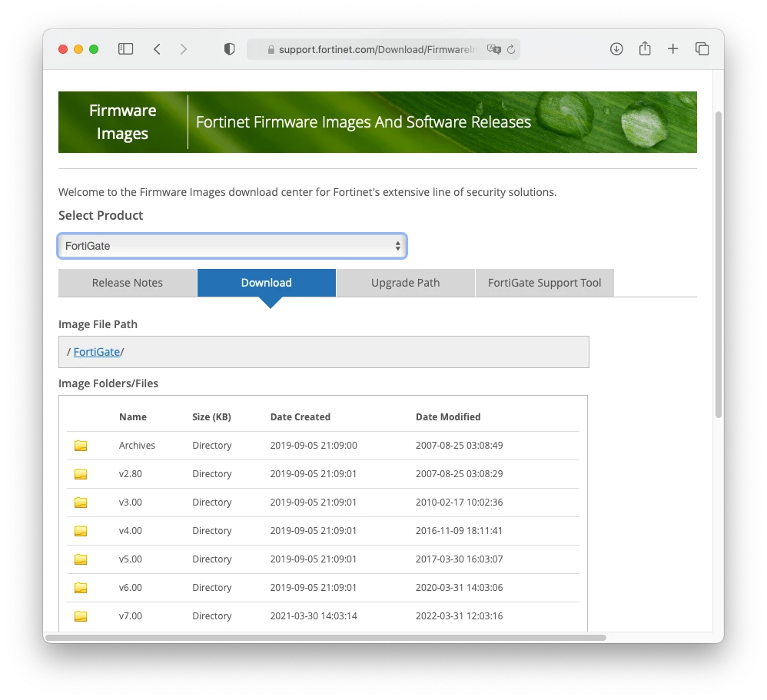Reload the page

point(511,49)
